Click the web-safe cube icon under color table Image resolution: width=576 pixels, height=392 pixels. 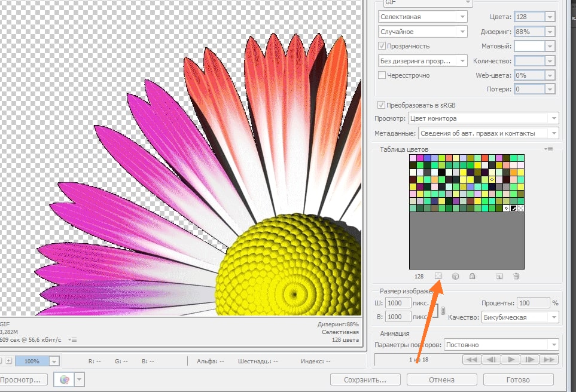(455, 276)
